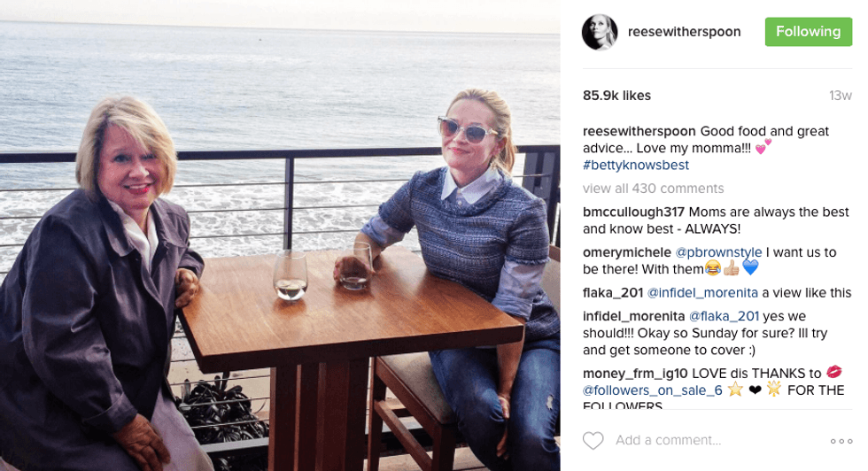Viewport: 868px width, 471px height.
Task: Open flaka_201 commenter profile
Action: point(612,292)
